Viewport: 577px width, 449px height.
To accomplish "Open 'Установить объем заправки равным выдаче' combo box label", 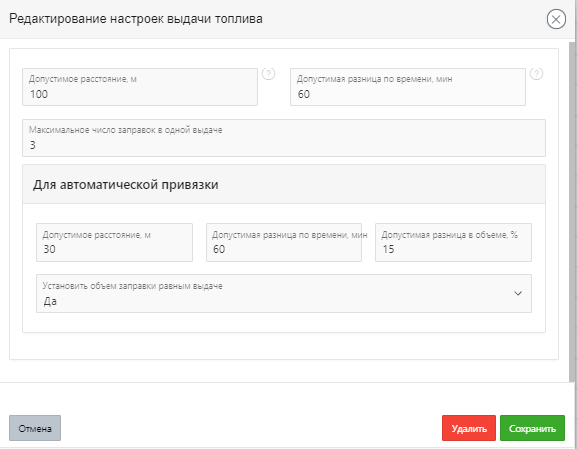I will pos(132,286).
